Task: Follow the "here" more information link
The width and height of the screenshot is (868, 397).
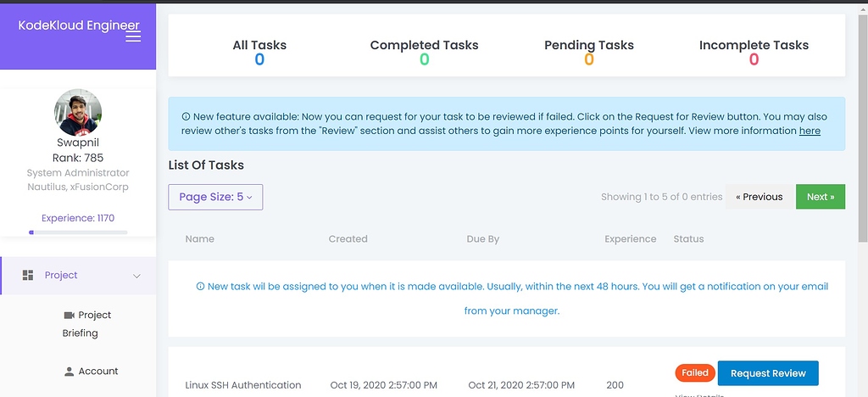Action: pos(810,131)
